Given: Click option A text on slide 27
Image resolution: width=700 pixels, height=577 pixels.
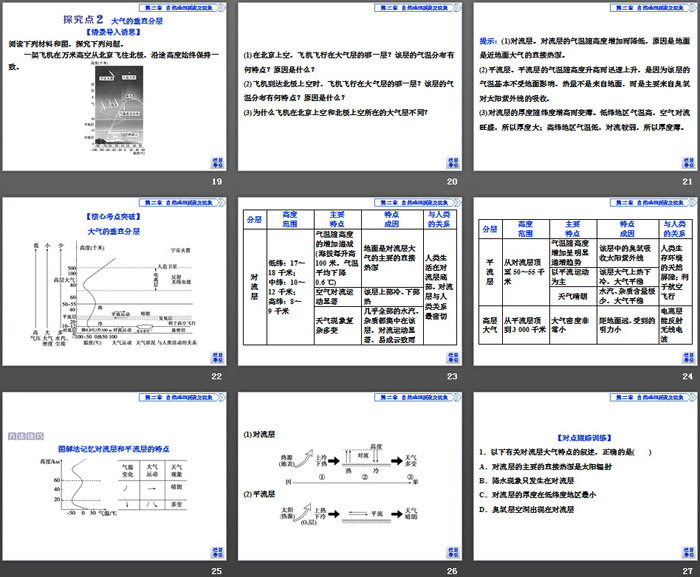Looking at the screenshot, I should click(x=545, y=467).
